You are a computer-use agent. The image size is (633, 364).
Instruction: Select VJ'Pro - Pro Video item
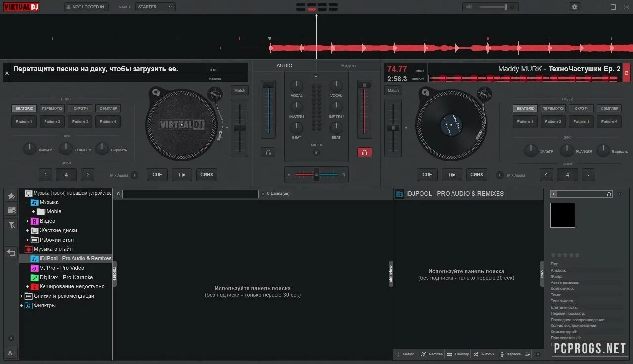[x=61, y=268]
